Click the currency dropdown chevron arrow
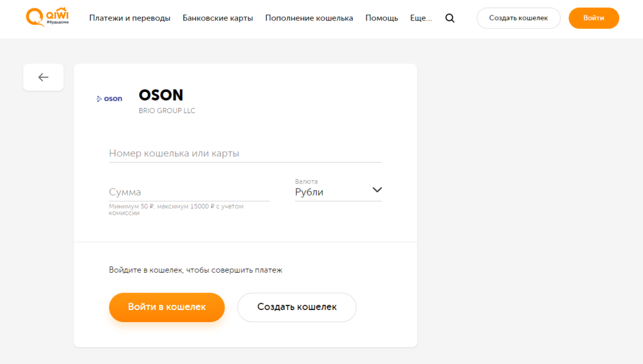Viewport: 643px width, 364px height. (x=377, y=190)
